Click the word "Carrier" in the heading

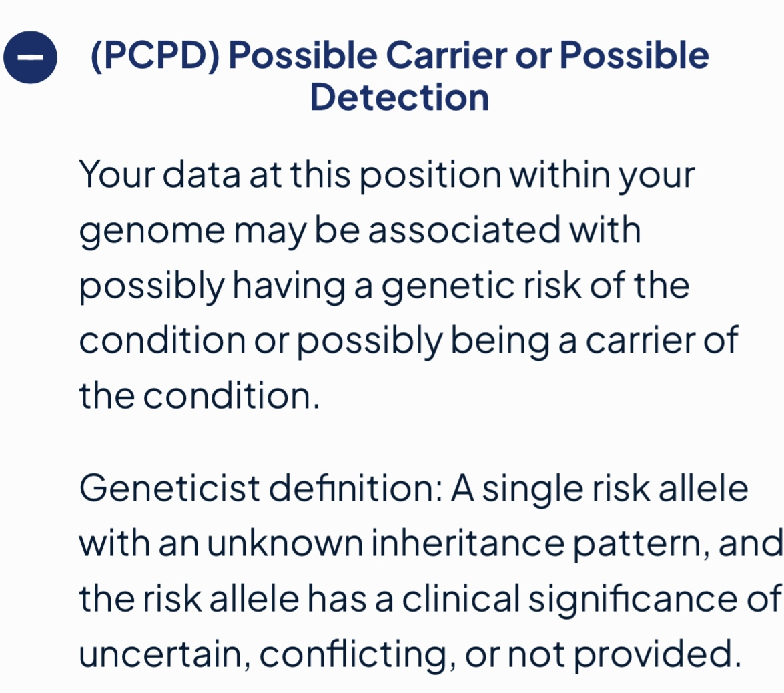tap(446, 55)
